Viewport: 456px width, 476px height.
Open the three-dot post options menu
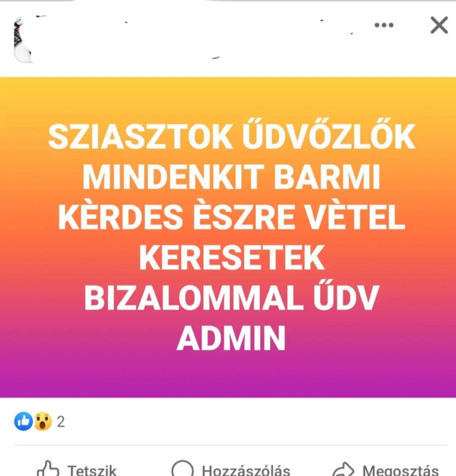pyautogui.click(x=384, y=25)
